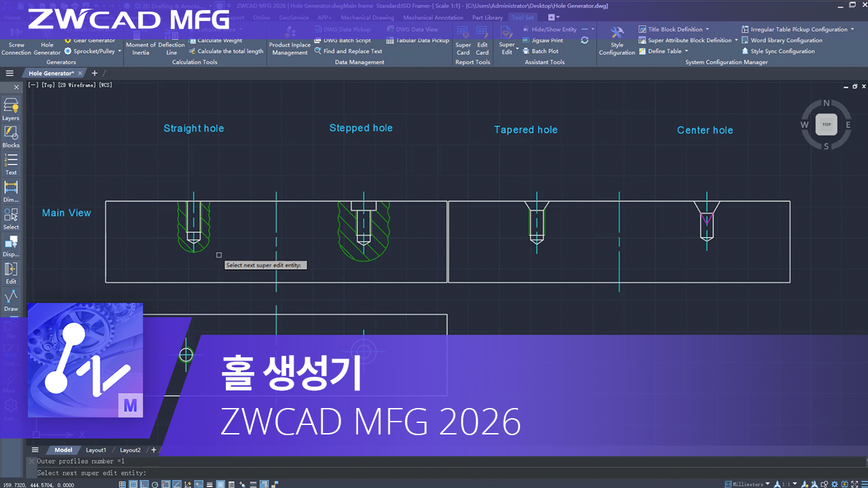This screenshot has height=488, width=868.
Task: Open Irregular Table Pickup Configuration
Action: pos(794,30)
